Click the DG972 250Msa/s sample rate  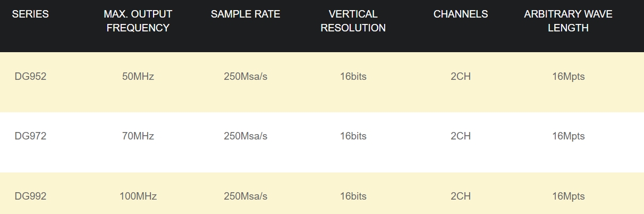[x=245, y=136]
